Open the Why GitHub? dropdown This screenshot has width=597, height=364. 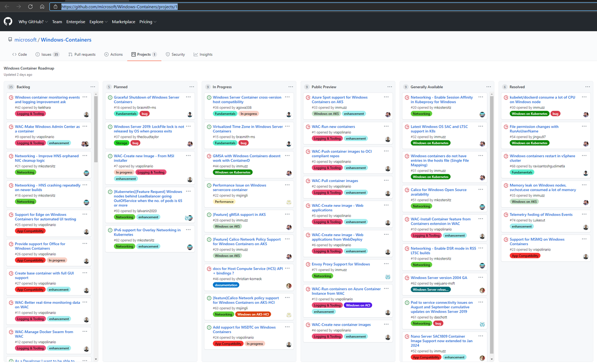33,22
